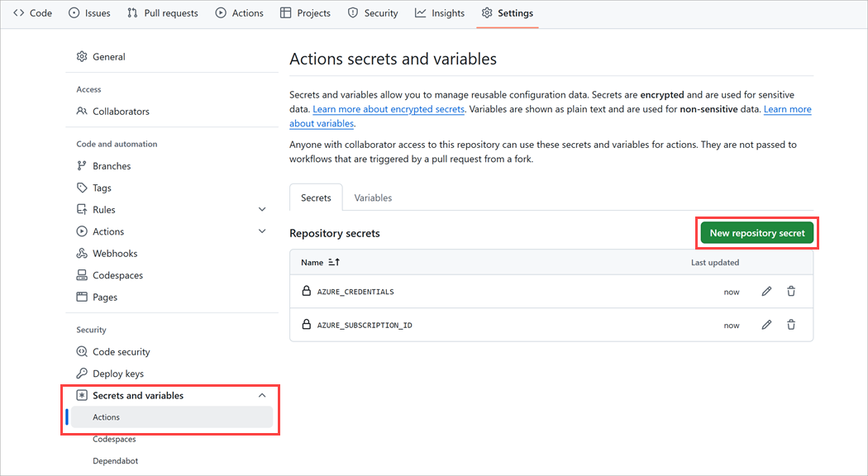The image size is (868, 476).
Task: Edit the AZURE_SUBSCRIPTION_ID secret
Action: pos(766,324)
